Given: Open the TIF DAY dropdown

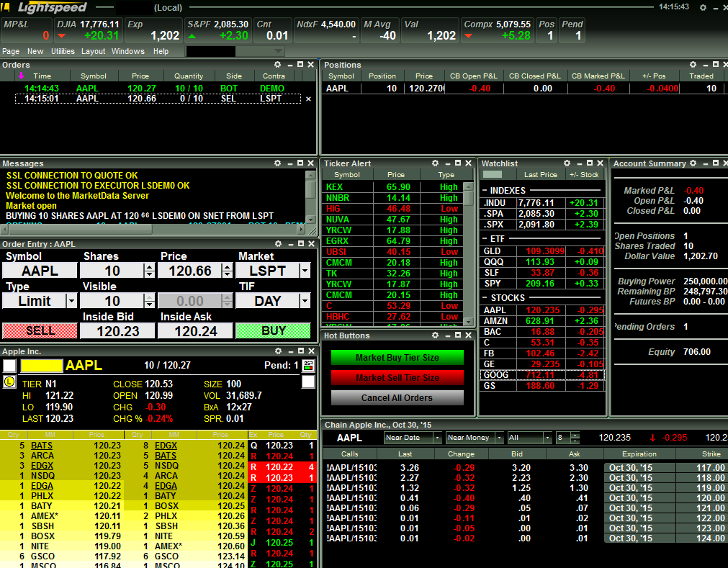Looking at the screenshot, I should coord(305,301).
